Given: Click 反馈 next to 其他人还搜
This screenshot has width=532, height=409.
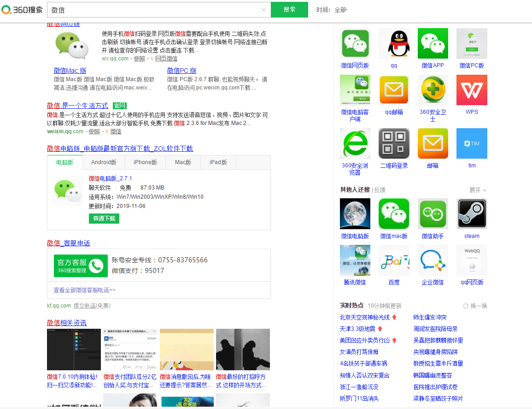Looking at the screenshot, I should tap(380, 190).
